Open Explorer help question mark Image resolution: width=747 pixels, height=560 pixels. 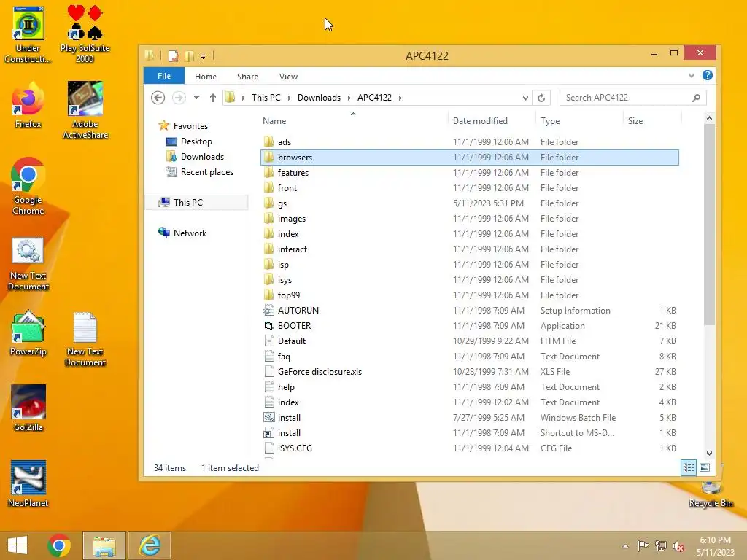pyautogui.click(x=708, y=75)
